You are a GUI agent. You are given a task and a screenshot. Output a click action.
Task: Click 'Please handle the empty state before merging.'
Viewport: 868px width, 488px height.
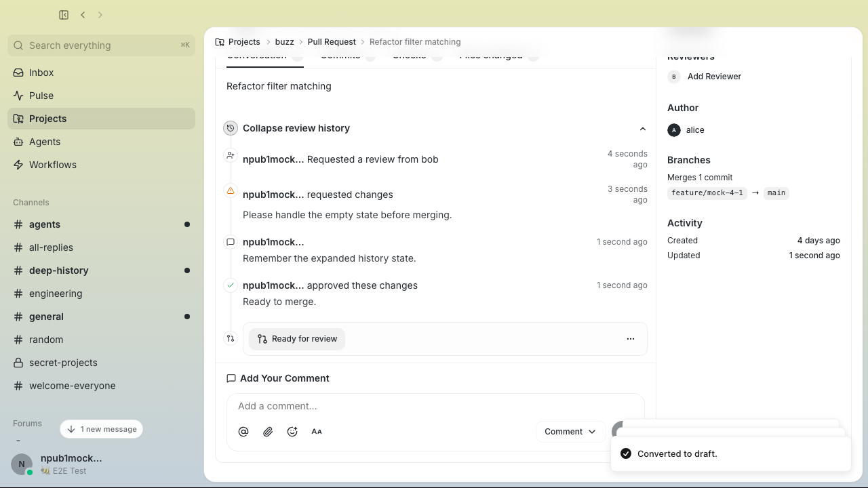click(x=347, y=215)
